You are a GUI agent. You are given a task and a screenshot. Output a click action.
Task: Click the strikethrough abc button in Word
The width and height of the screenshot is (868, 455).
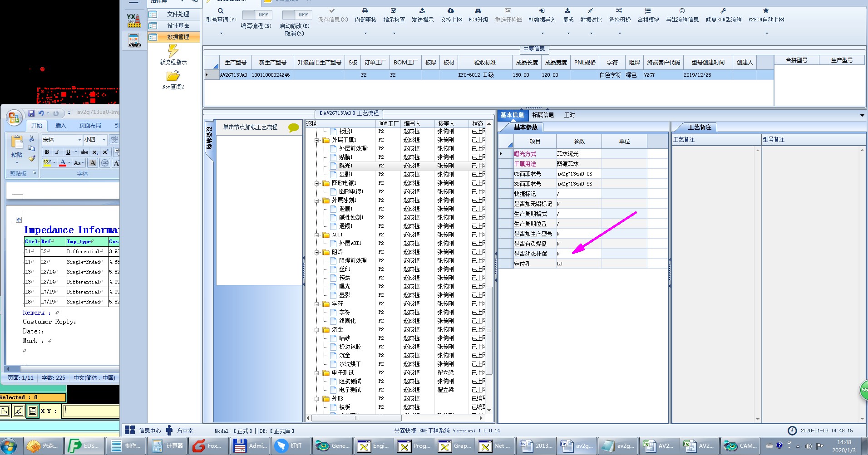point(84,152)
